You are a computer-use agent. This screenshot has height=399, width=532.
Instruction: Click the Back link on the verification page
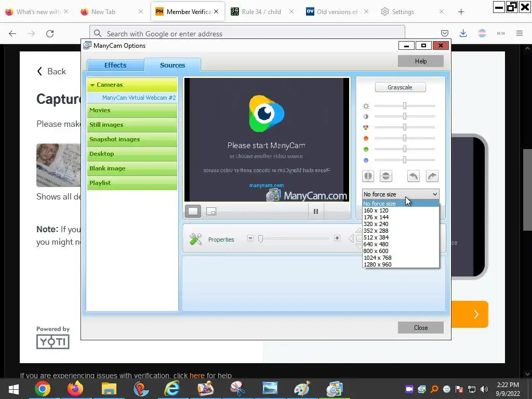51,71
